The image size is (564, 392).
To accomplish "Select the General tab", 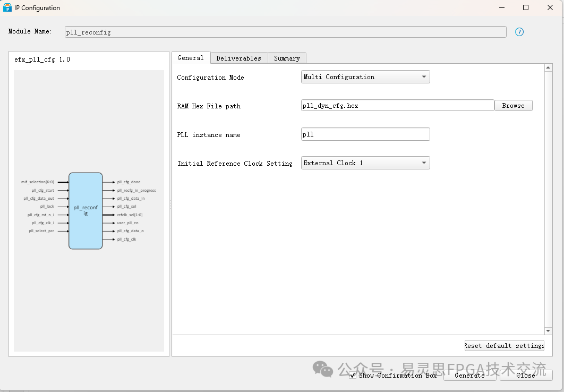I will pyautogui.click(x=190, y=58).
